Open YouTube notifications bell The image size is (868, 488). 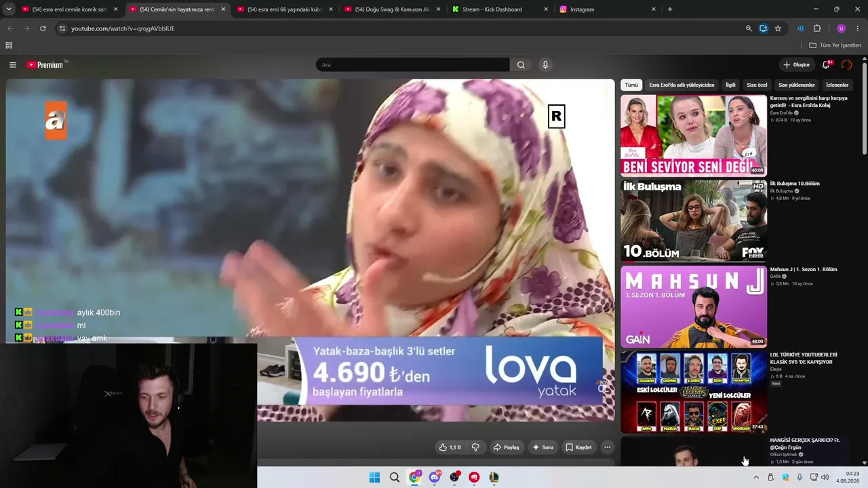click(826, 65)
